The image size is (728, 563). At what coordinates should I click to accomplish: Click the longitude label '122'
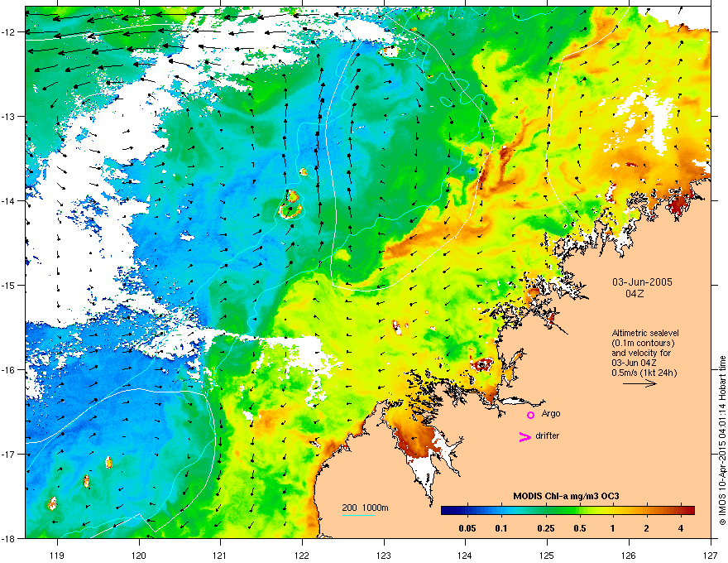coord(302,555)
